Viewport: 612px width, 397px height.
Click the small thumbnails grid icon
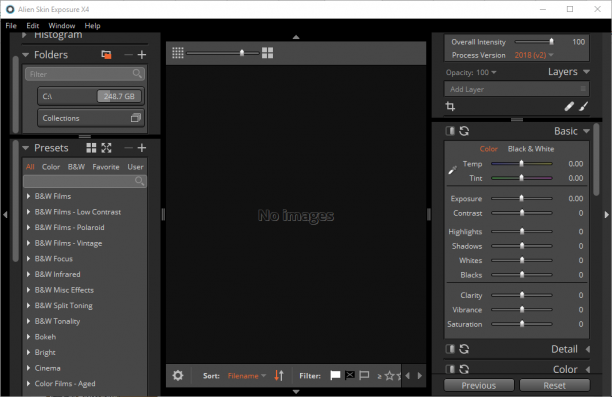click(178, 53)
